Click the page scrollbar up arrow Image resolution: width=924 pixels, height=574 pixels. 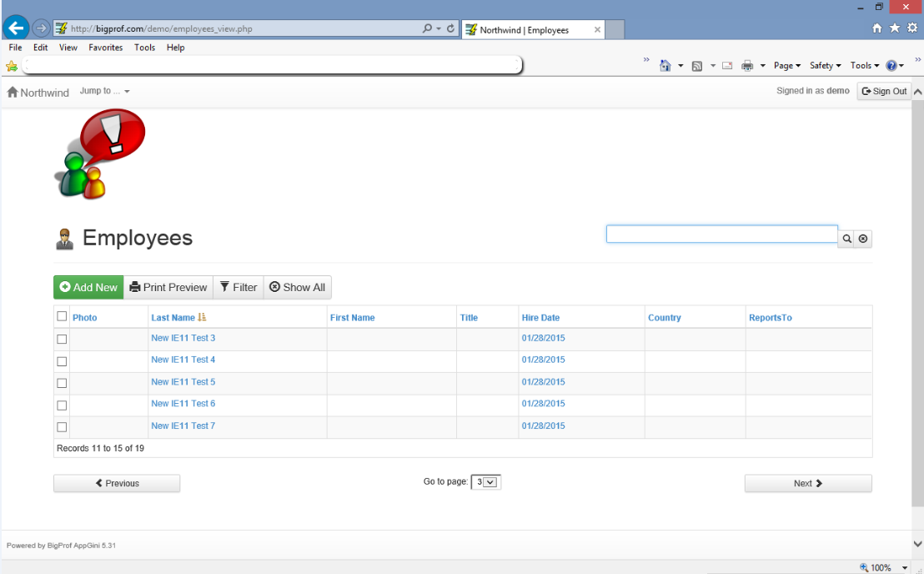(917, 92)
